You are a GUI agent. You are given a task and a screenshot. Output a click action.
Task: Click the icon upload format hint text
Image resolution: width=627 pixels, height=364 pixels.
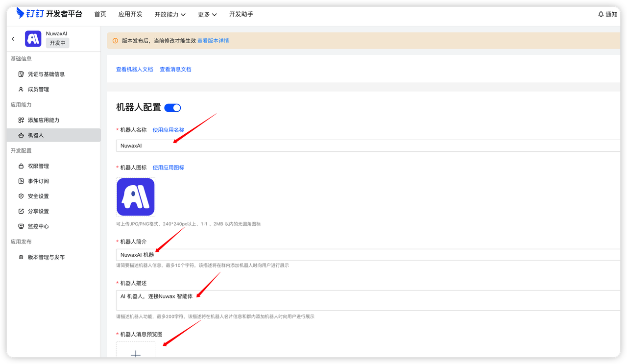(188, 224)
